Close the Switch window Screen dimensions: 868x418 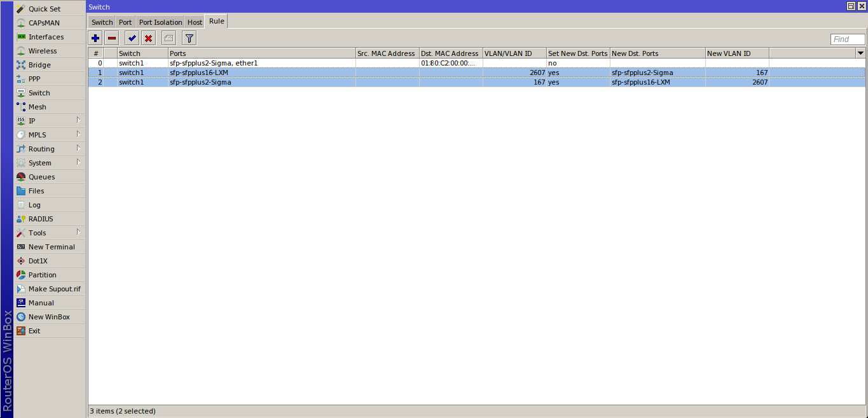click(x=861, y=6)
